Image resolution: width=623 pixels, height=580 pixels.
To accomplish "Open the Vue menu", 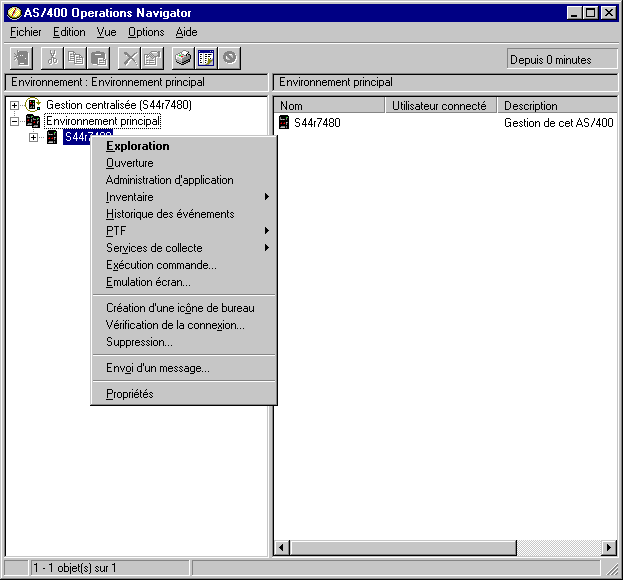I will pyautogui.click(x=106, y=32).
